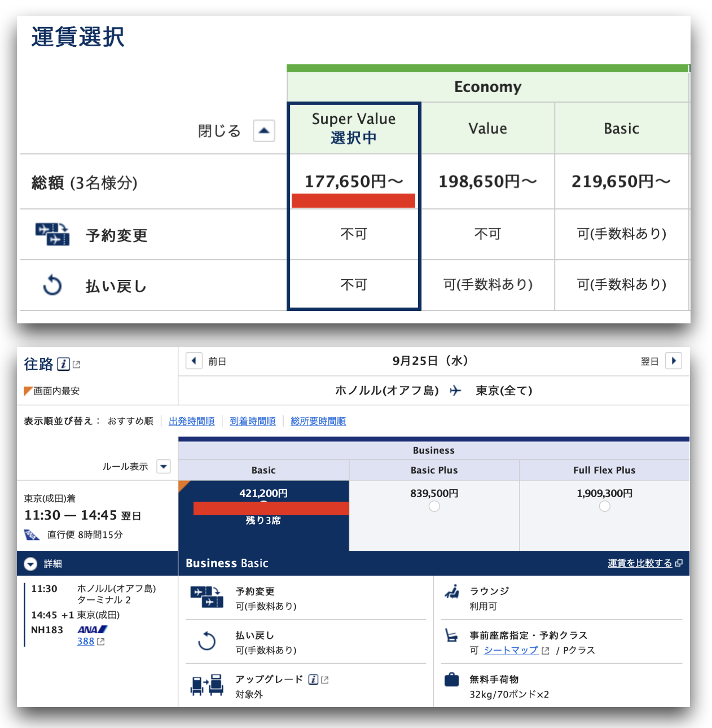Viewport: 712px width, 728px height.
Task: Click the 219,650円〜 total price
Action: (x=621, y=181)
